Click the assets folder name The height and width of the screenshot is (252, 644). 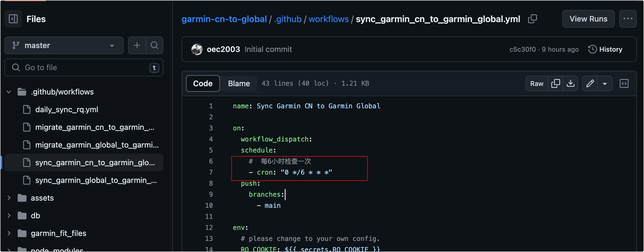coord(42,198)
